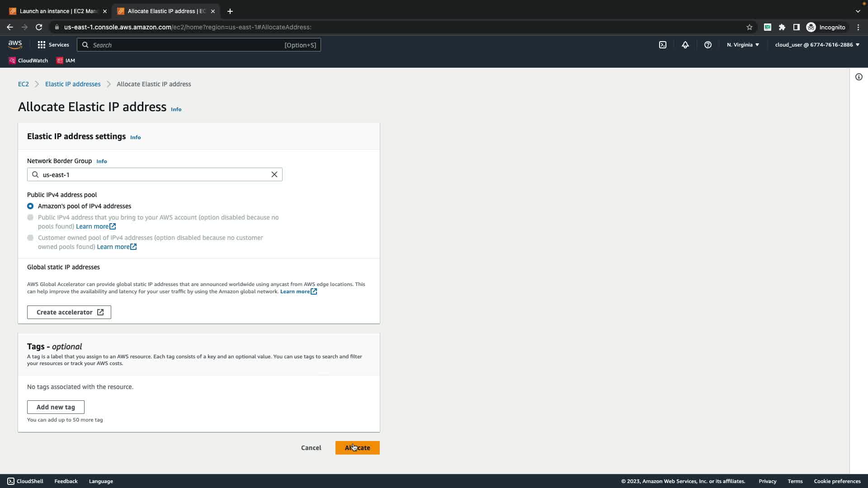Click the Create accelerator button

click(x=69, y=312)
